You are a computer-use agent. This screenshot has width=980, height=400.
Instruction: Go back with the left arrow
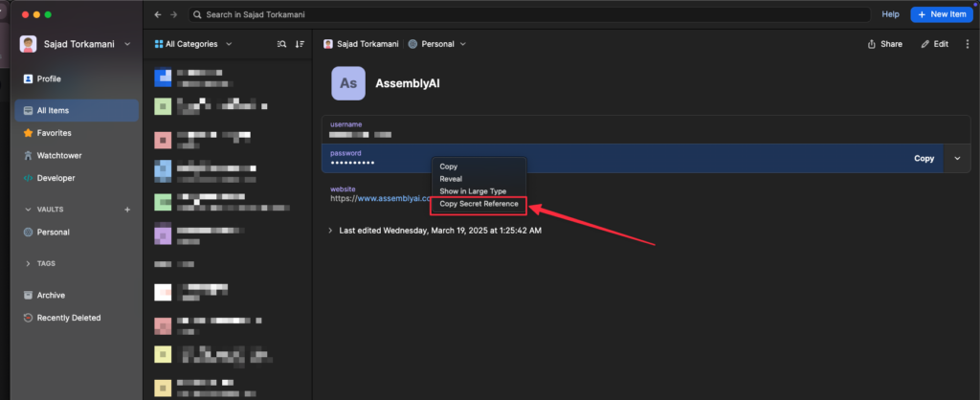point(158,14)
